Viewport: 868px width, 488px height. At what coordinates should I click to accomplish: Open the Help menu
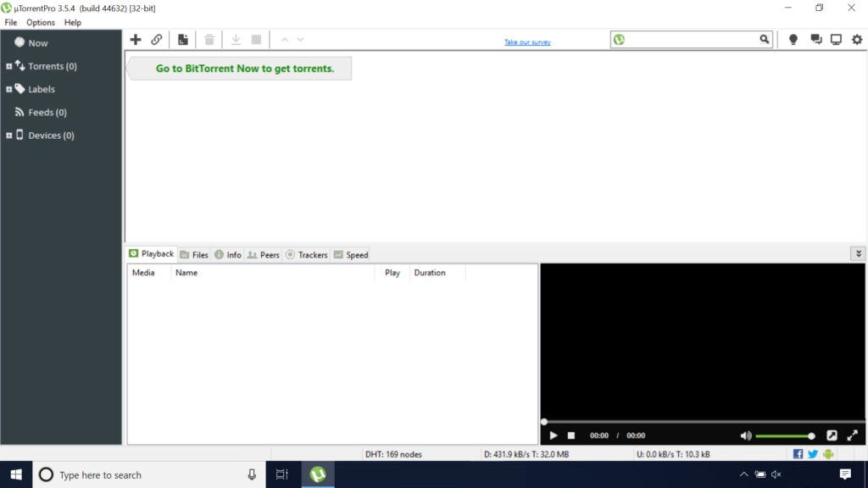pyautogui.click(x=73, y=22)
